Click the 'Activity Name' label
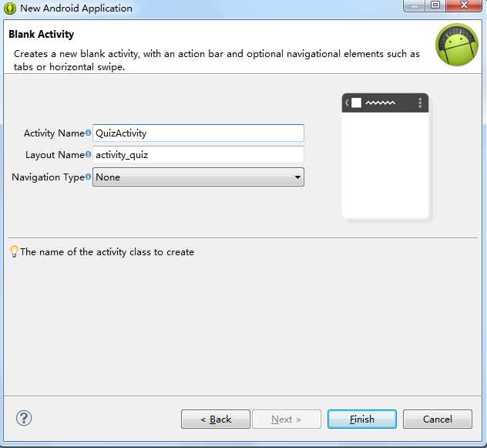 tap(55, 133)
